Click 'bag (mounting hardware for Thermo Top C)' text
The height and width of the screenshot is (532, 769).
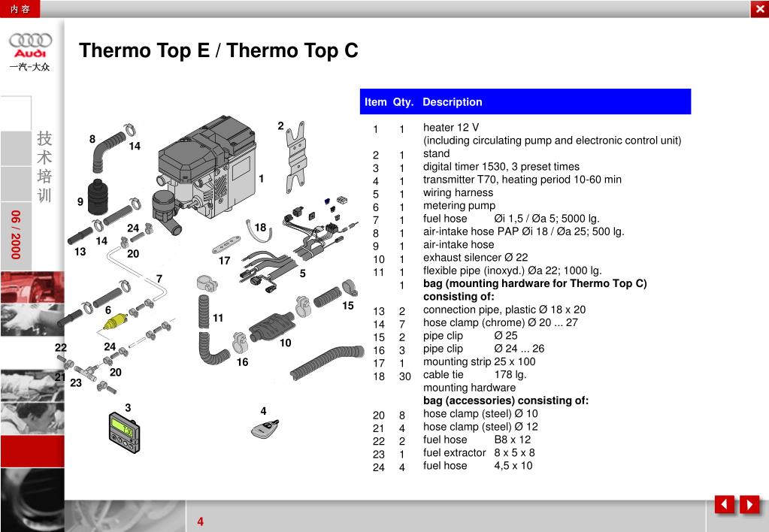coord(535,283)
